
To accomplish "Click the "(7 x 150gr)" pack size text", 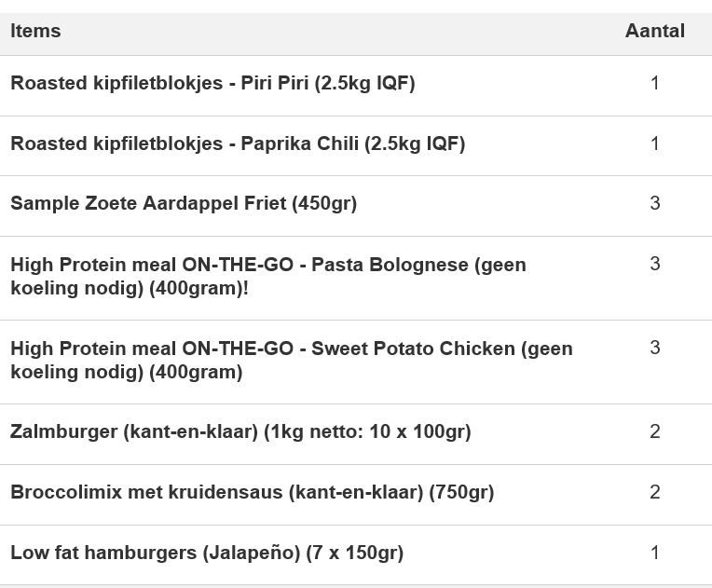I will (355, 553).
